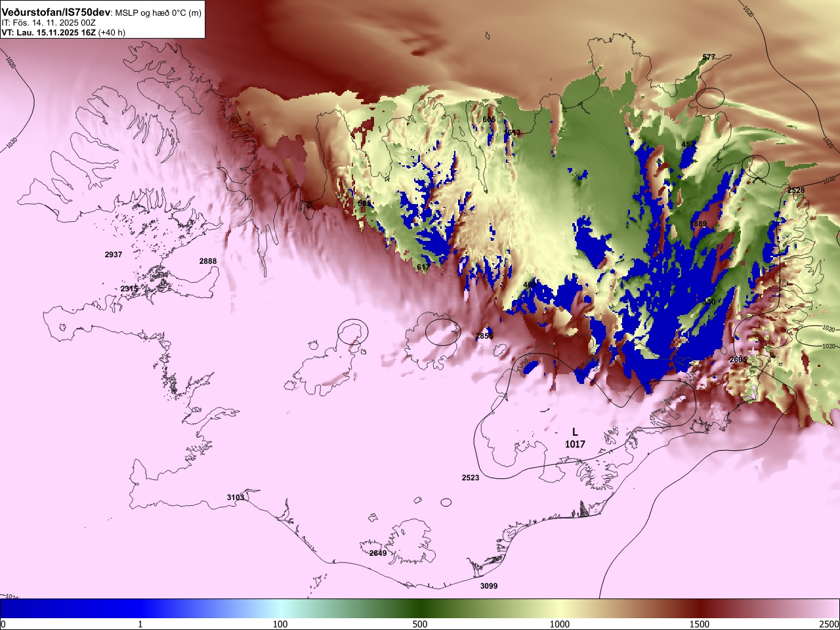The image size is (840, 630).
Task: Click the 617 height value
Action: 423,267
